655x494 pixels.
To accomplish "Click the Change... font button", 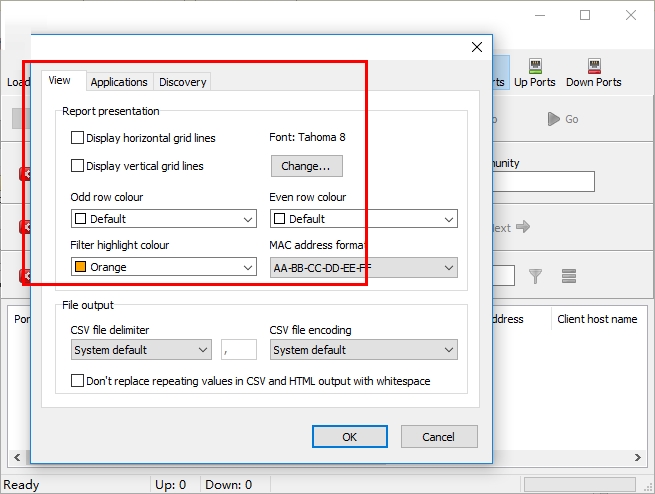I will (x=307, y=166).
